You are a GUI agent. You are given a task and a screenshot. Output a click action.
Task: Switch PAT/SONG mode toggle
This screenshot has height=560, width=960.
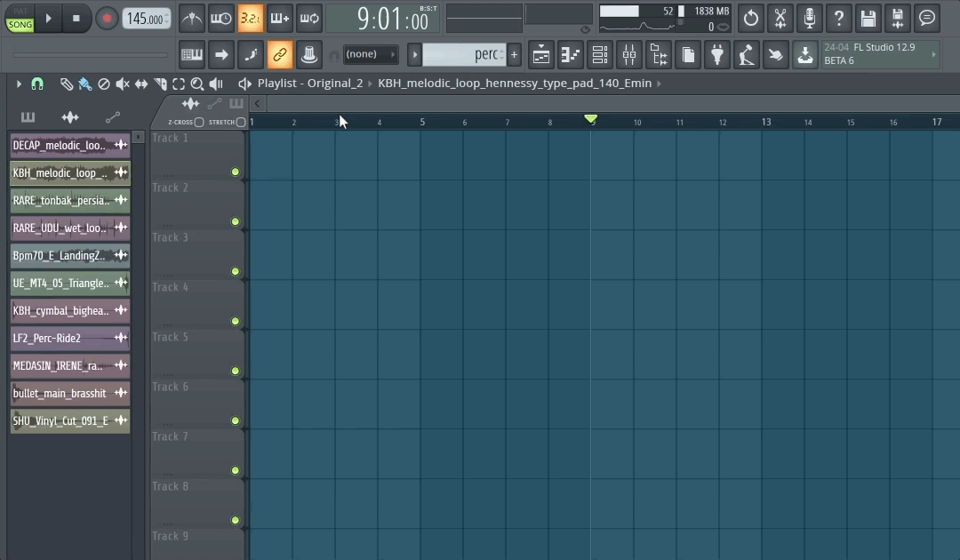[20, 19]
